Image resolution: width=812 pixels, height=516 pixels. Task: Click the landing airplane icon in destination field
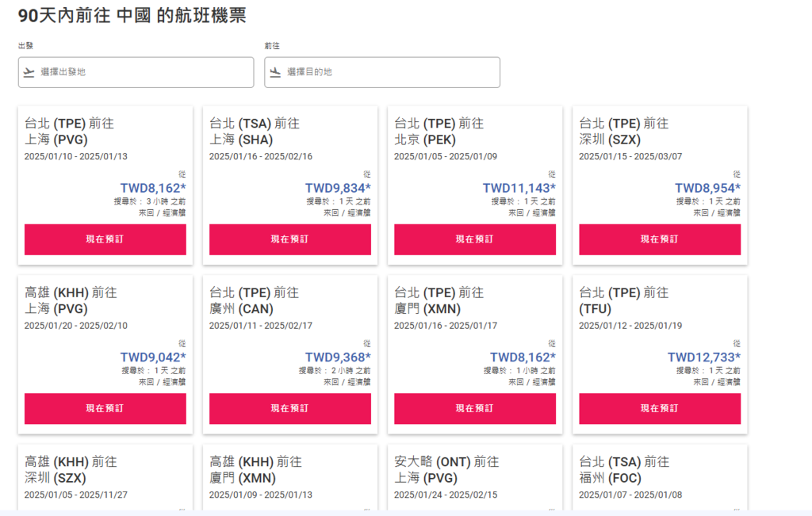275,72
